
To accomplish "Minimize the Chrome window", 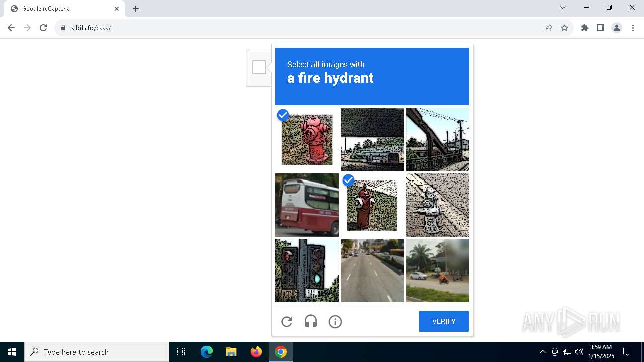I will point(586,8).
